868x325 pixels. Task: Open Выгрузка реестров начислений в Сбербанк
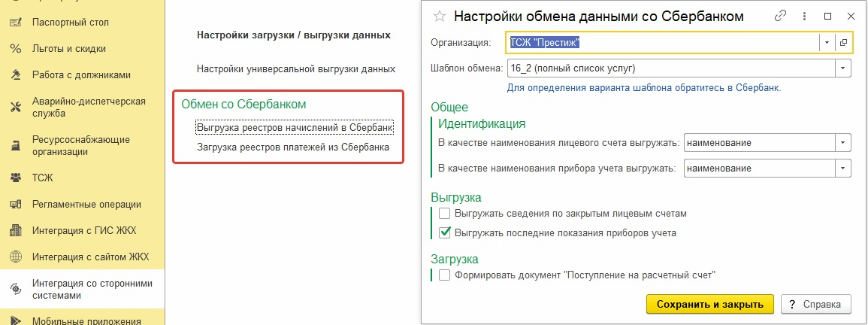pos(295,128)
